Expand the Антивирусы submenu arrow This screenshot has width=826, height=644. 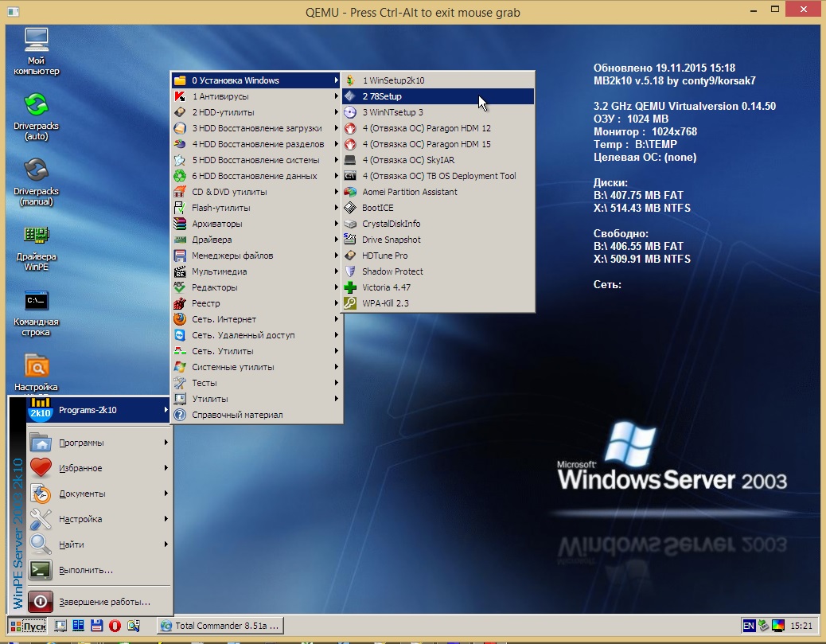[x=336, y=96]
